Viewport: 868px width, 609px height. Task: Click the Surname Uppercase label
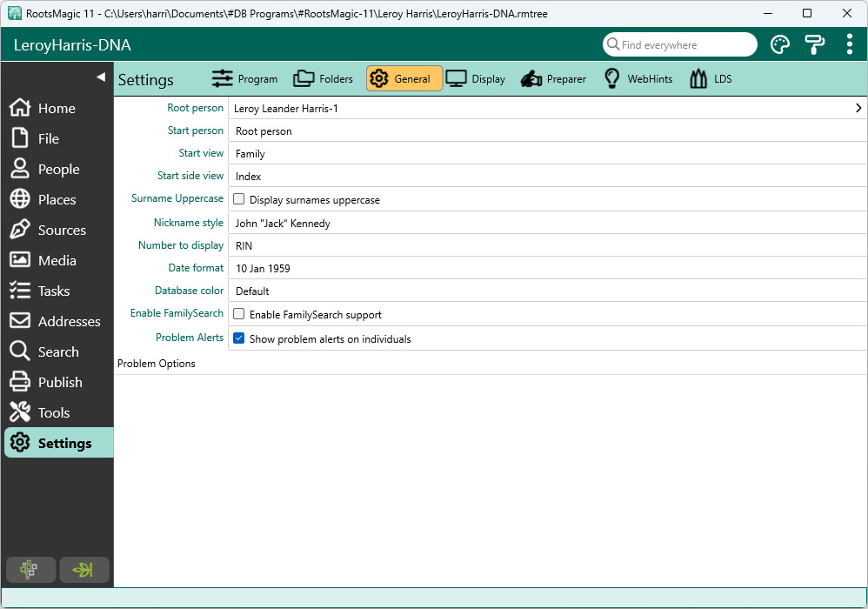[177, 198]
